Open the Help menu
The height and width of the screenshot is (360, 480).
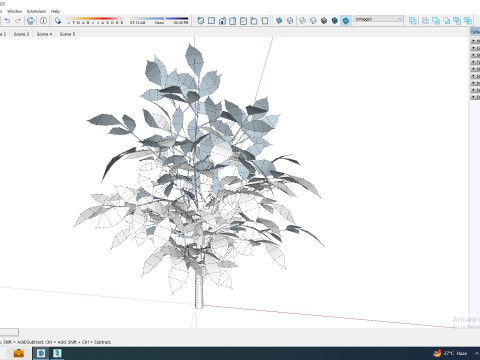tap(55, 11)
